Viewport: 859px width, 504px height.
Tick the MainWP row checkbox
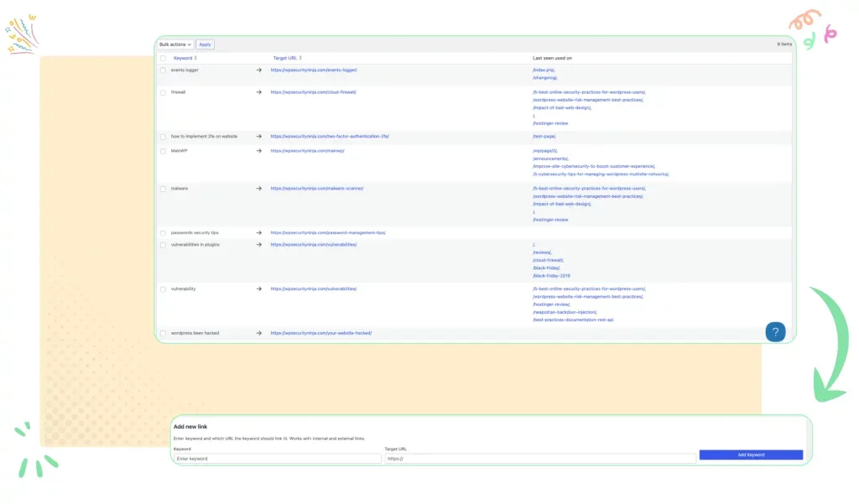[x=163, y=151]
